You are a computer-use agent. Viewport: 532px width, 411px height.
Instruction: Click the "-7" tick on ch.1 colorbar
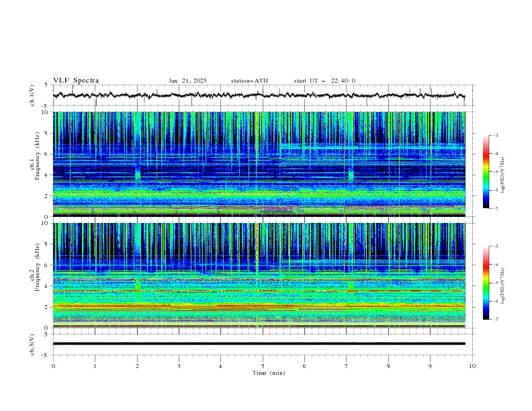pos(495,209)
